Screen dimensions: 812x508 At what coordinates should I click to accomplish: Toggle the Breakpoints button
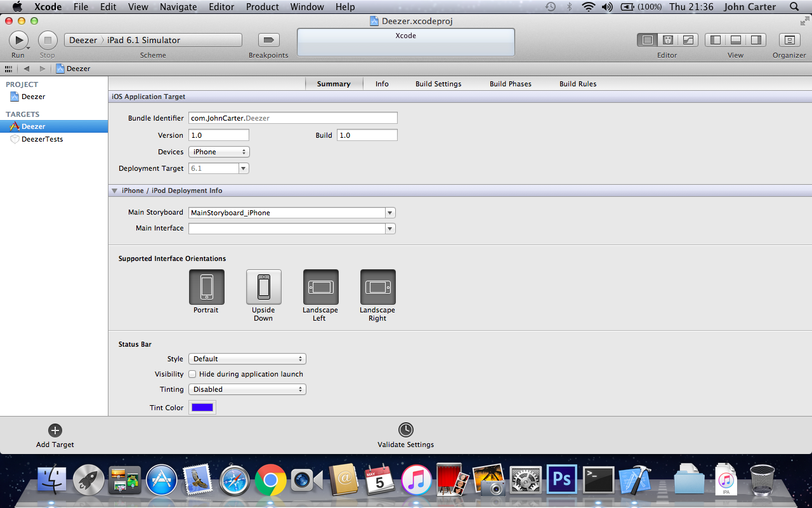pyautogui.click(x=268, y=40)
